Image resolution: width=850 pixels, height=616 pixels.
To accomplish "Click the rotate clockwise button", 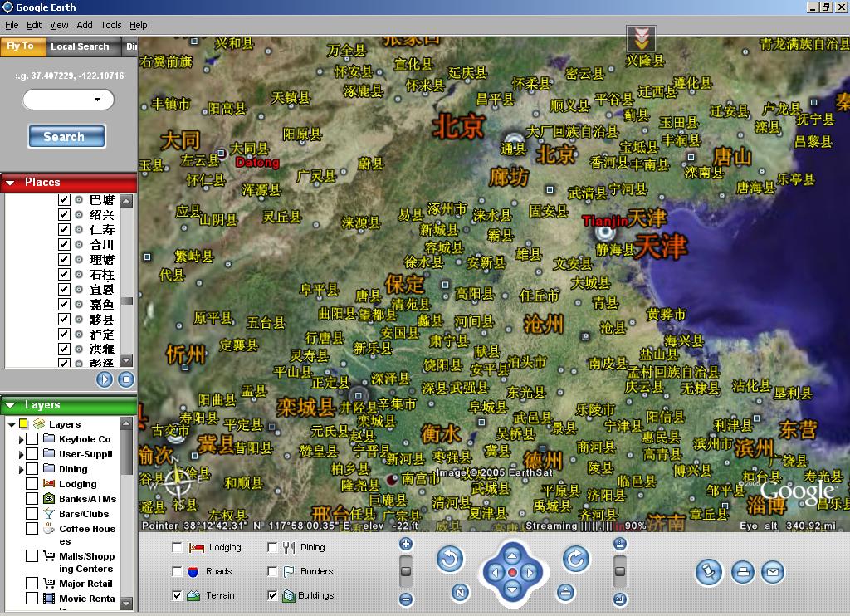I will pos(575,559).
